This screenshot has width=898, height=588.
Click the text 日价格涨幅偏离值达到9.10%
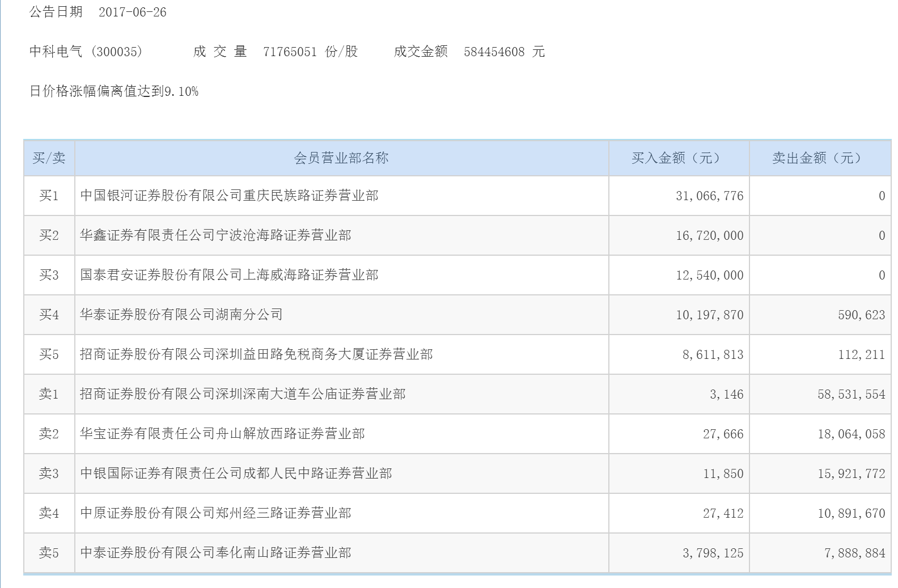coord(114,91)
